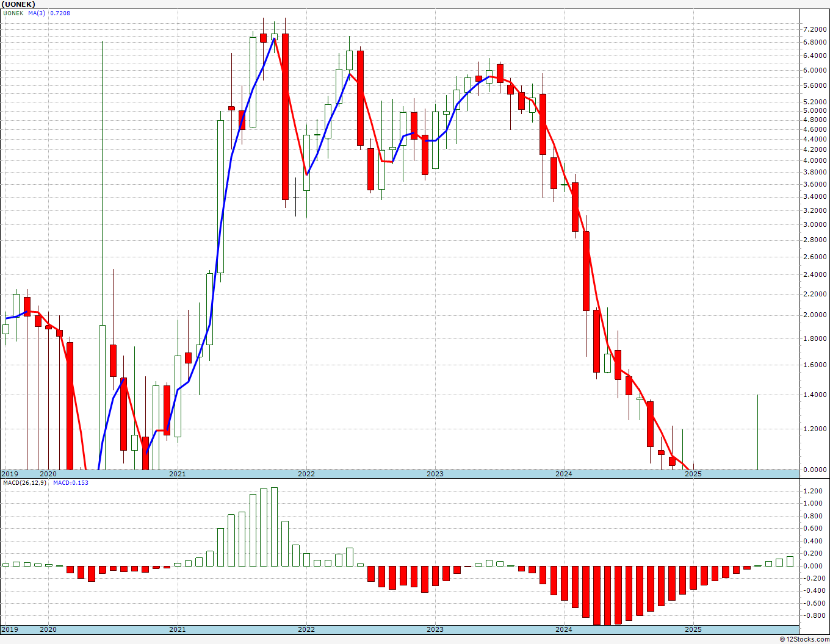This screenshot has width=830, height=644.
Task: Click 2025 on the price chart time axis
Action: (693, 474)
